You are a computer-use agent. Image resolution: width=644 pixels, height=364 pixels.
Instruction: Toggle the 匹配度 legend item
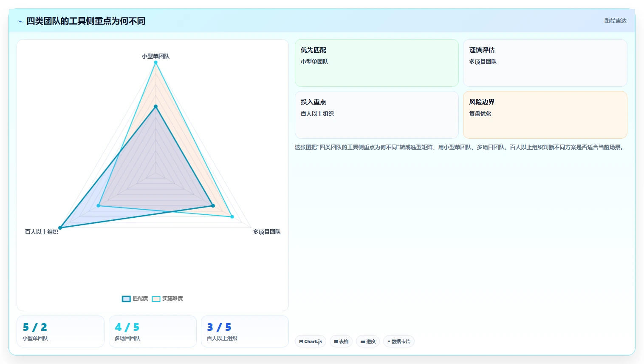click(135, 299)
